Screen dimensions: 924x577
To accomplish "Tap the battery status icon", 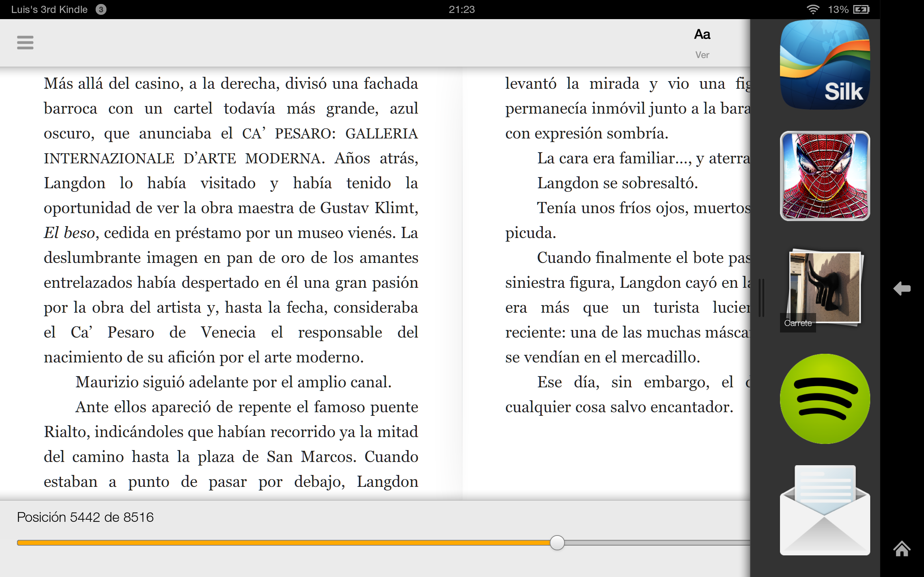I will 862,9.
